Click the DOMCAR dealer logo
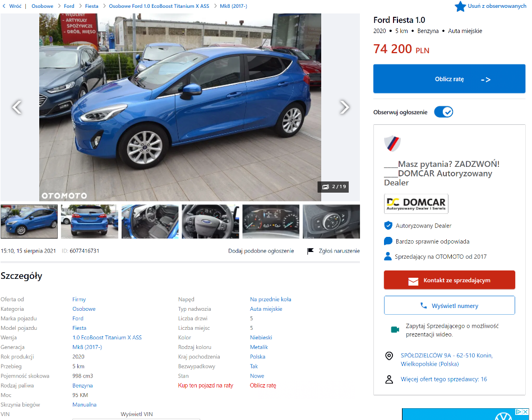The height and width of the screenshot is (420, 532). (416, 204)
